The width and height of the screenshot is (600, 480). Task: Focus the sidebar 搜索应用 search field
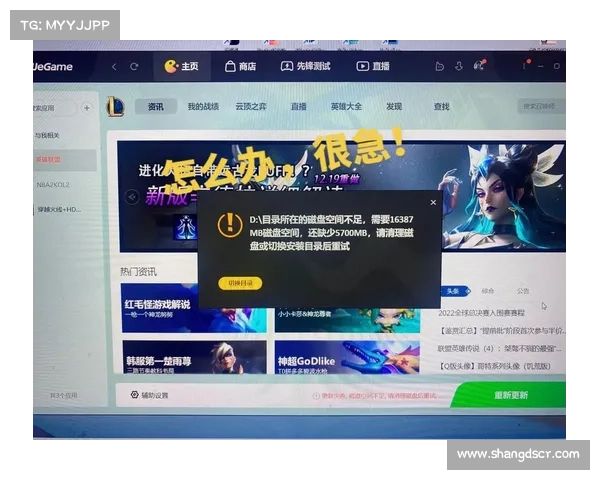(55, 108)
